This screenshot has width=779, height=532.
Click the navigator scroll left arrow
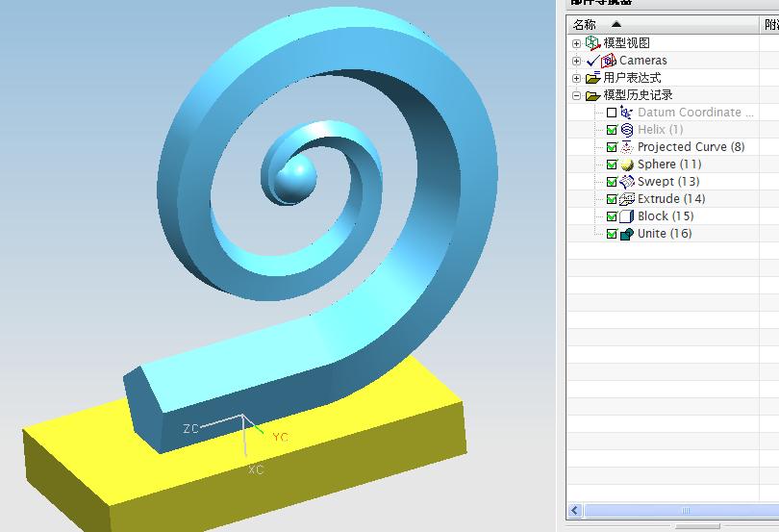[575, 510]
